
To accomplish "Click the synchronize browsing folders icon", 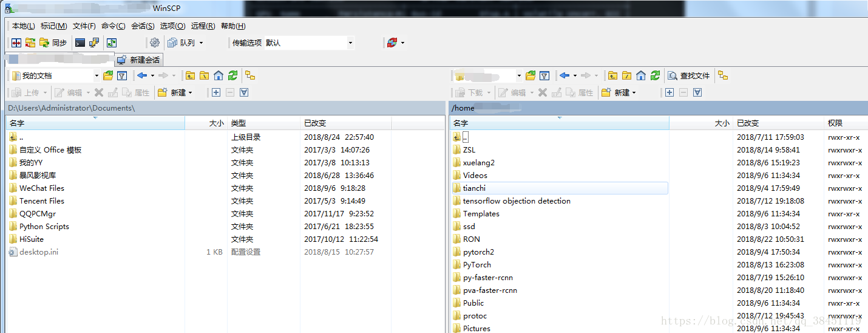I will [x=30, y=43].
